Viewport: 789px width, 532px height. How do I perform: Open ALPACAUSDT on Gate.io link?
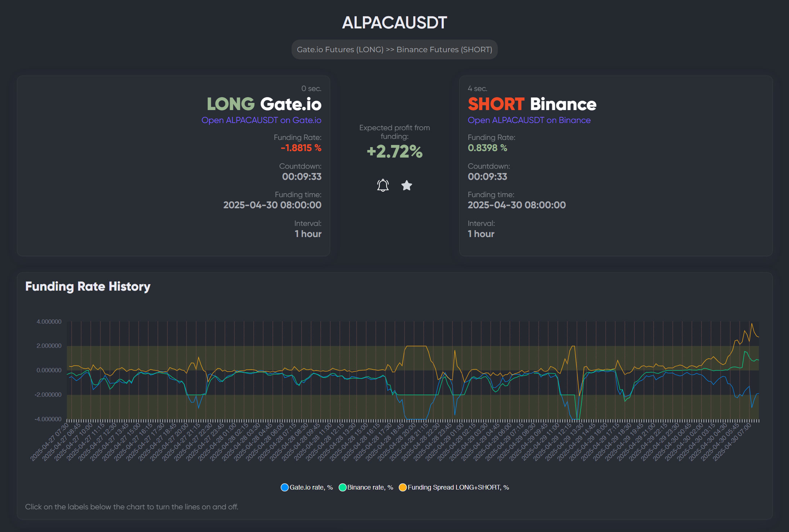[x=261, y=120]
